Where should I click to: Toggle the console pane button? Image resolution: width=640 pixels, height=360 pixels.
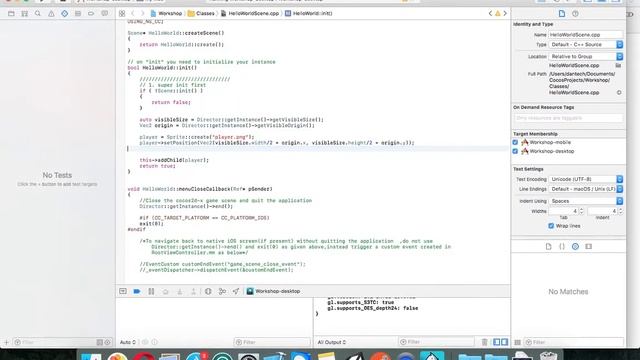tap(504, 342)
